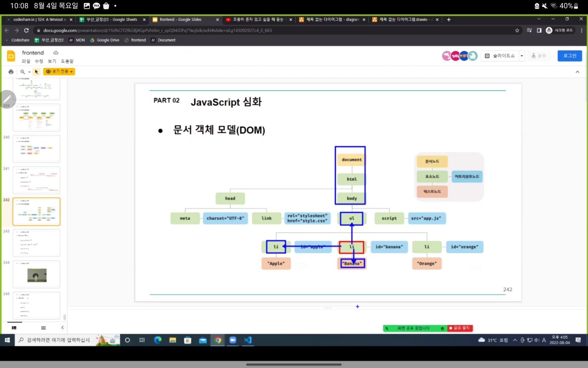Click the Google Slides home logo
Viewport: 588px width, 368px height.
tap(11, 56)
